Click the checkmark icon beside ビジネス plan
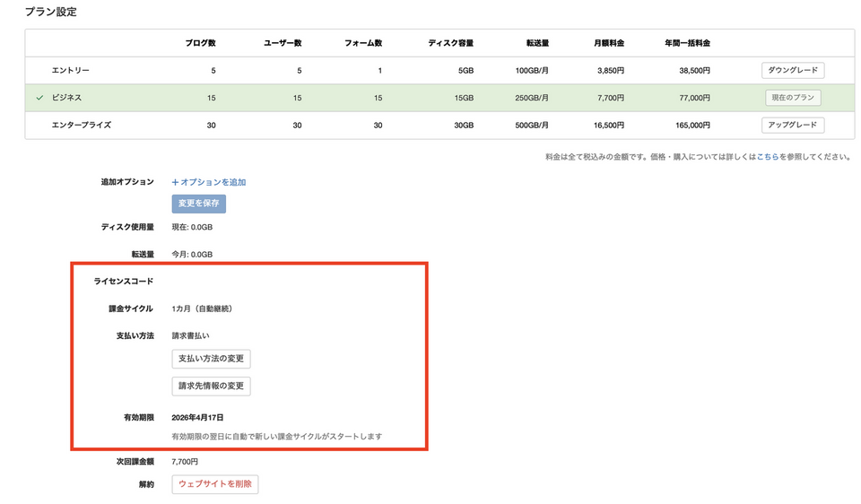 (39, 98)
